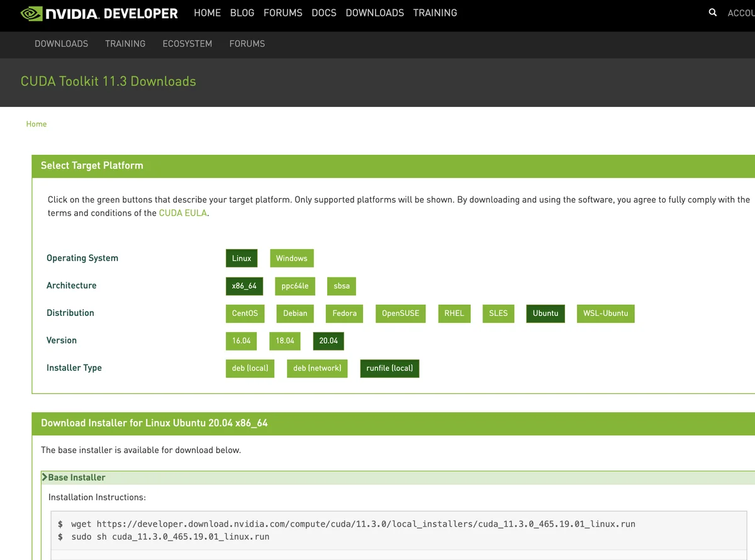Select WSL-Ubuntu distribution
The image size is (755, 560).
605,313
